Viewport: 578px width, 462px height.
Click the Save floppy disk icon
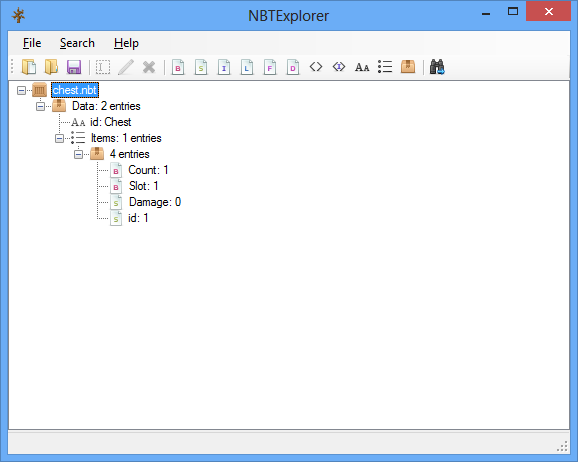pos(74,67)
